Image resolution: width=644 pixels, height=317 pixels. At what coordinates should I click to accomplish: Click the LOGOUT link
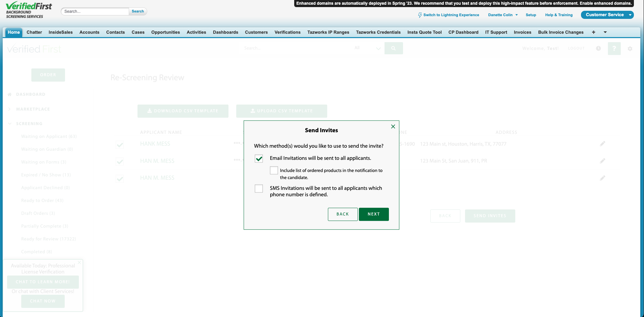tap(576, 49)
